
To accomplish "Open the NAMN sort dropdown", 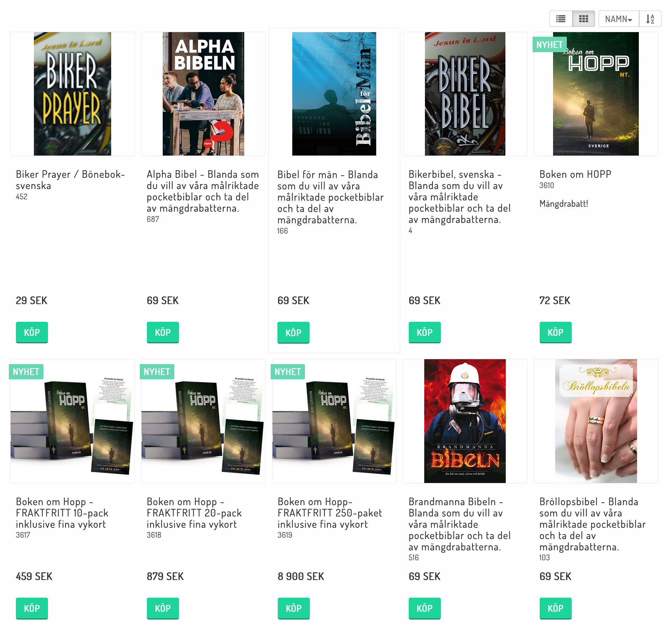I will [619, 19].
